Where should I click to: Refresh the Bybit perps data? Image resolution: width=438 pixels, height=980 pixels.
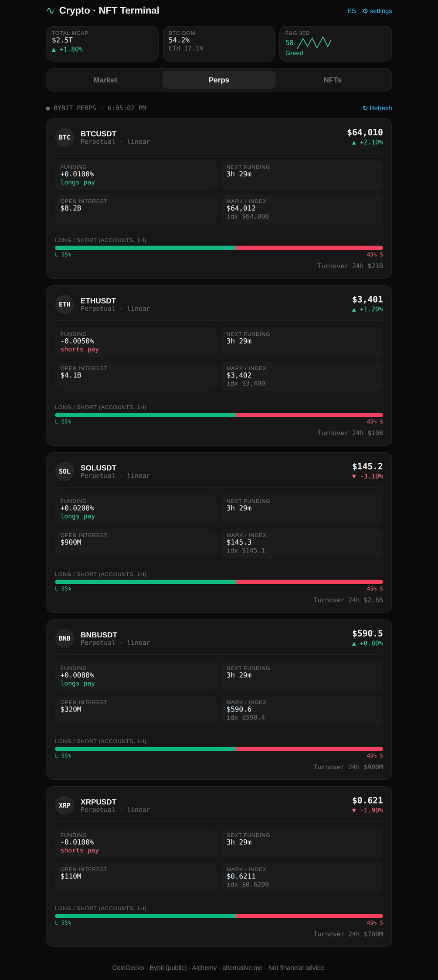click(377, 108)
